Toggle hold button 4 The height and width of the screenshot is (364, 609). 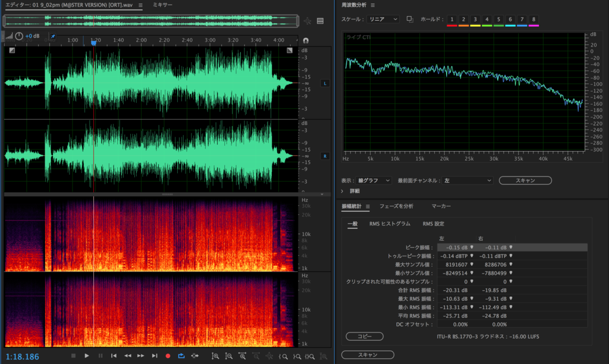[x=486, y=20]
